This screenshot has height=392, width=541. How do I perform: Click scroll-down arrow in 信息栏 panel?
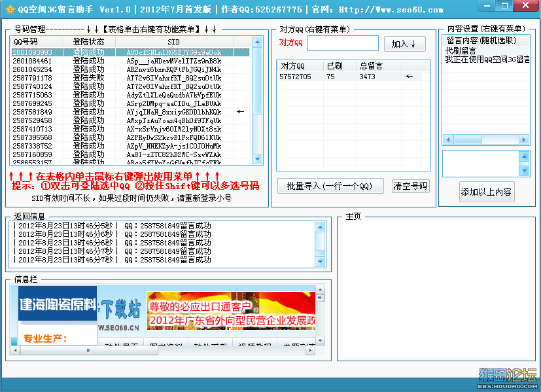coord(320,340)
